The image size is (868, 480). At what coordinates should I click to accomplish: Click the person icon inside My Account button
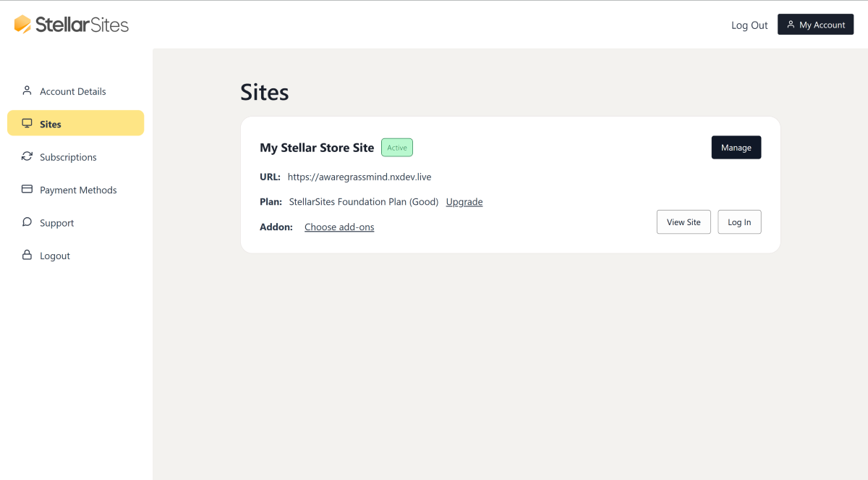pyautogui.click(x=791, y=24)
